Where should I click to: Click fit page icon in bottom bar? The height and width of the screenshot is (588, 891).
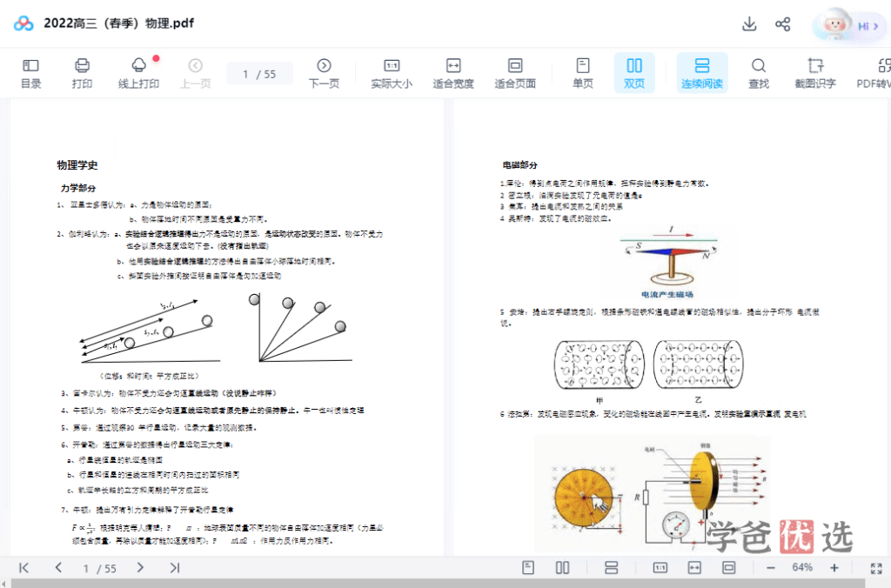click(x=729, y=567)
